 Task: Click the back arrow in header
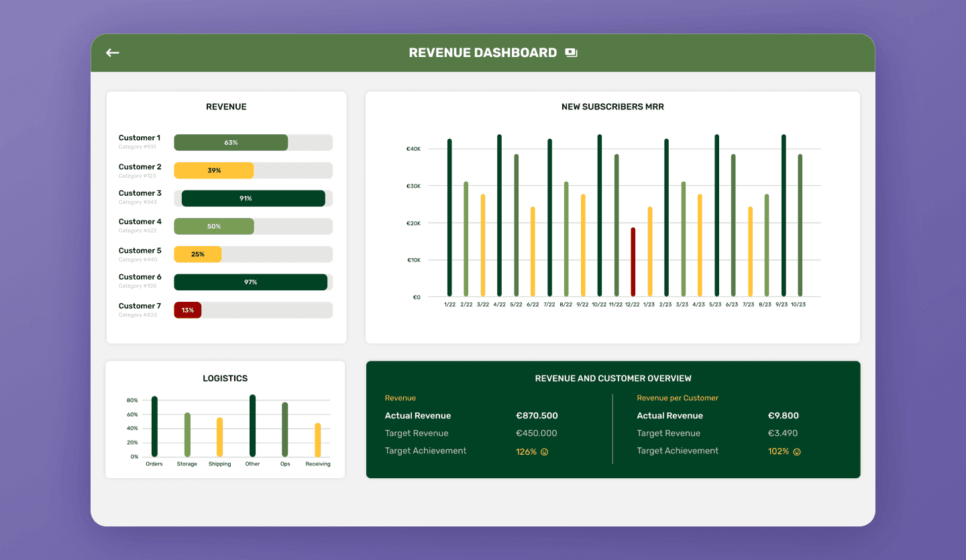(x=113, y=52)
